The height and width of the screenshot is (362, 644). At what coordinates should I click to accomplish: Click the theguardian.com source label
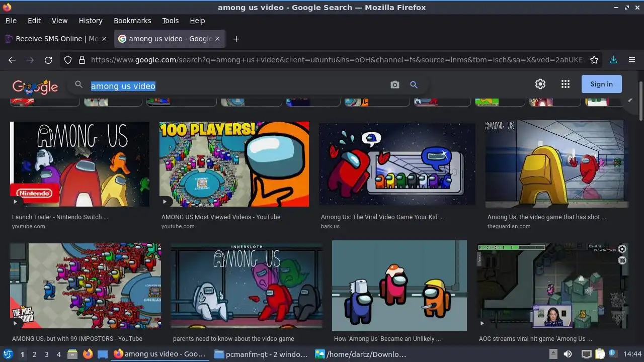point(509,226)
